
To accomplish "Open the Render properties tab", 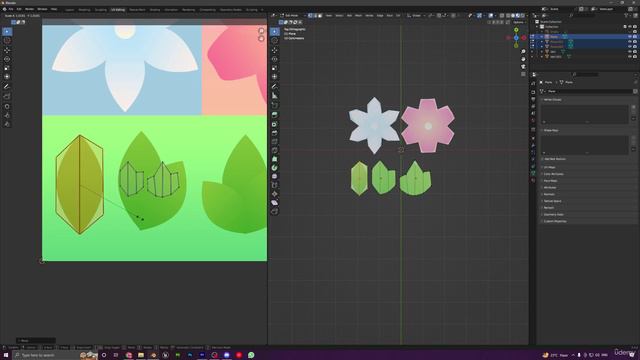I will [x=533, y=92].
